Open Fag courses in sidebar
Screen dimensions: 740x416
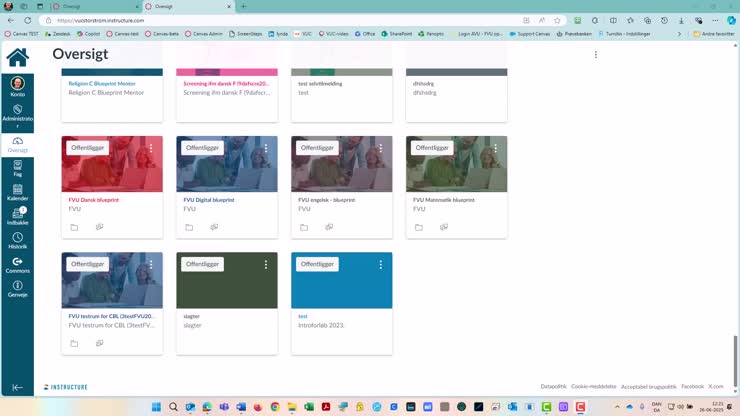[x=17, y=168]
